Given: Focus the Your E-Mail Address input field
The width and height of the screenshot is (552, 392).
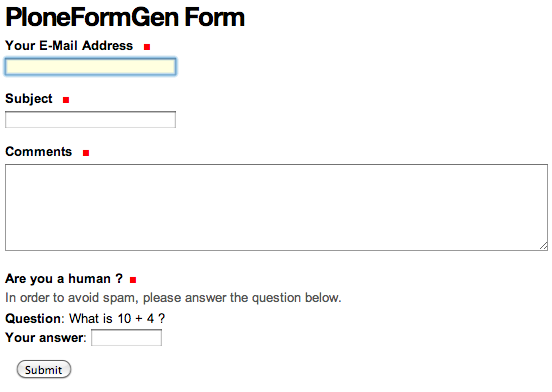Looking at the screenshot, I should [x=90, y=67].
